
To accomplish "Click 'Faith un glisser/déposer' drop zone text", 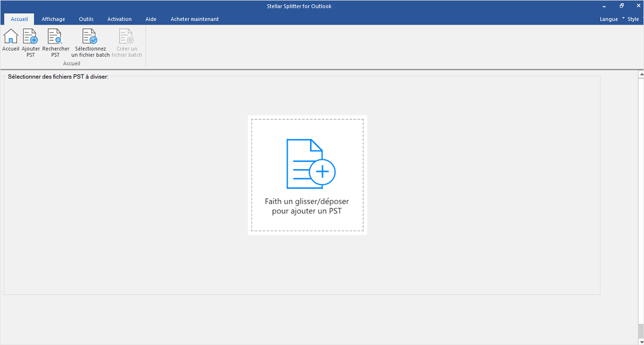I will click(x=307, y=206).
